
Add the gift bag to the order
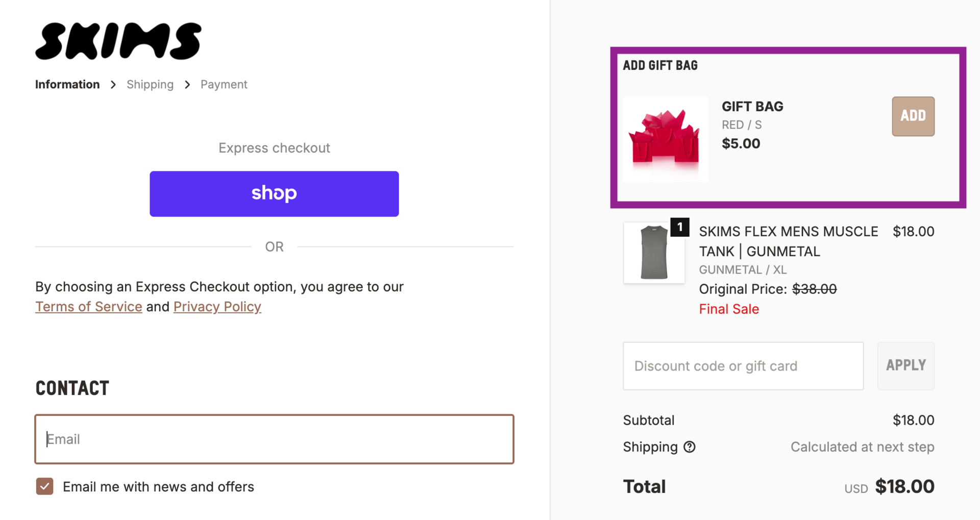tap(913, 116)
